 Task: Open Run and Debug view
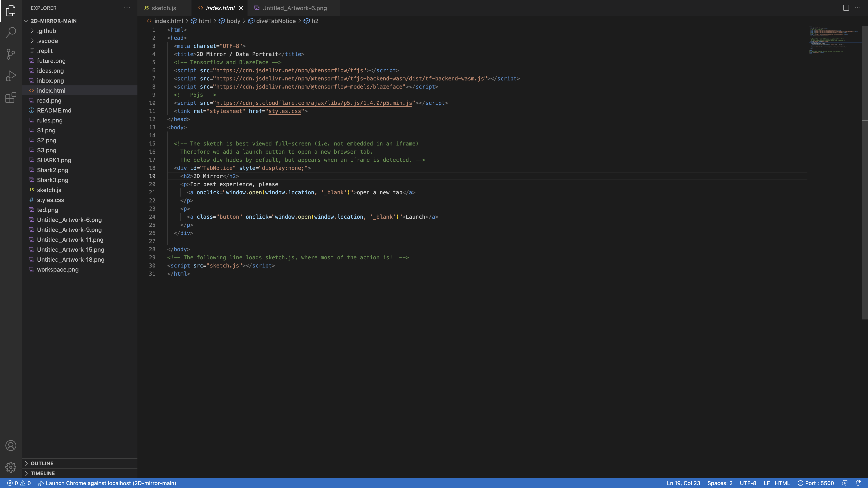[11, 76]
